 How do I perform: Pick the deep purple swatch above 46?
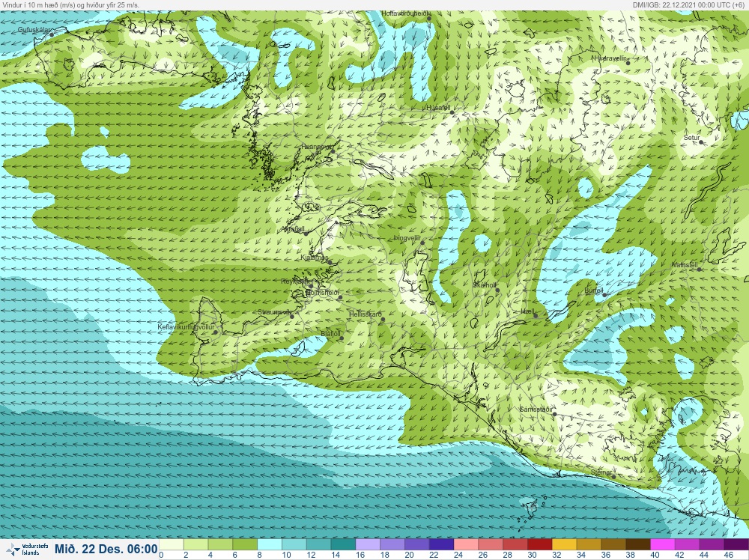point(736,545)
